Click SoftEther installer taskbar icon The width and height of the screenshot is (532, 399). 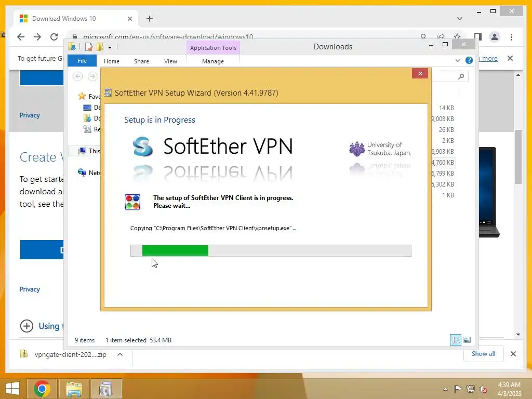(x=106, y=389)
